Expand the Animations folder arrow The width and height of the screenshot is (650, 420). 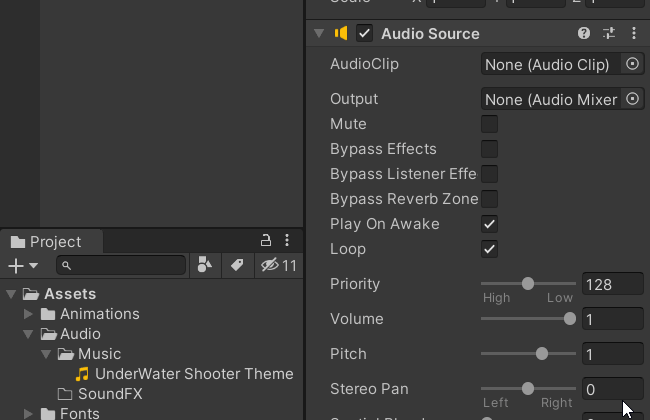(28, 314)
